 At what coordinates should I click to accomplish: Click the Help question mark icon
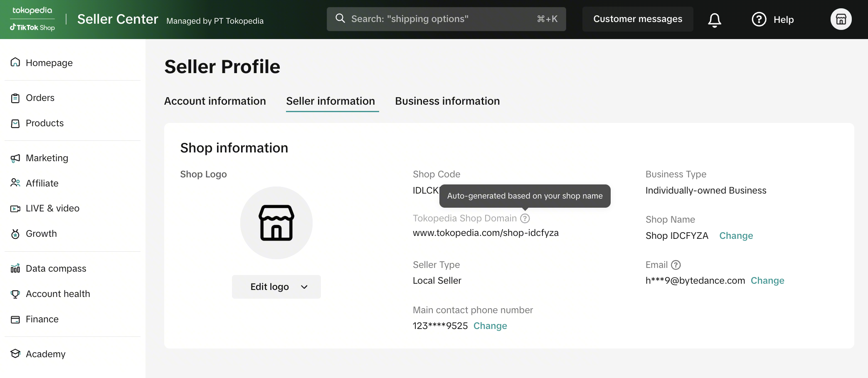[759, 20]
